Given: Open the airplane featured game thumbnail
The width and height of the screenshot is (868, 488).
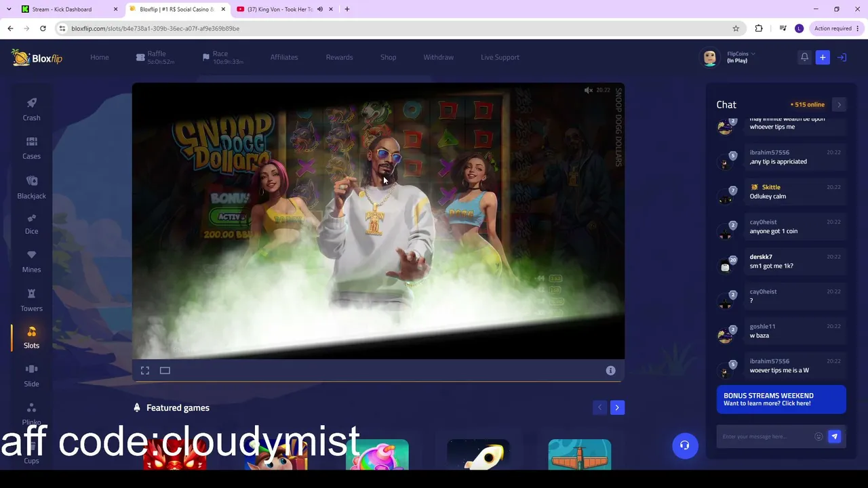Looking at the screenshot, I should tap(580, 454).
